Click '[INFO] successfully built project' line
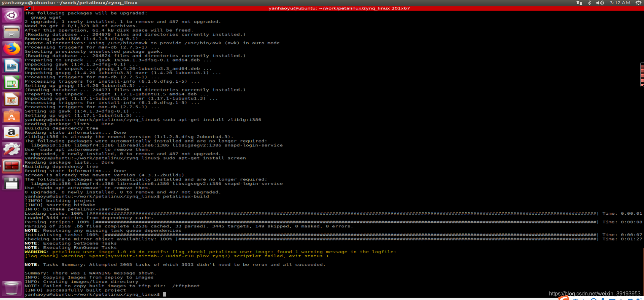Viewport: 644px width, 300px height. [x=75, y=290]
